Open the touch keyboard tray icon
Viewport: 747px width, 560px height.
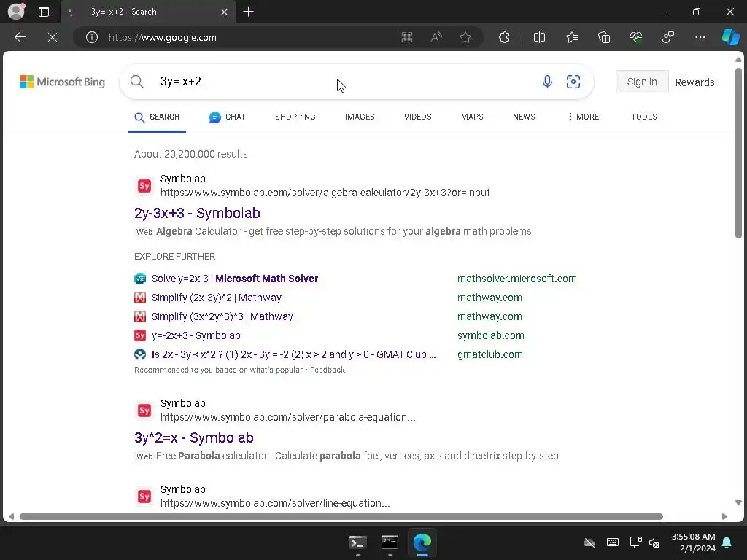coord(613,542)
